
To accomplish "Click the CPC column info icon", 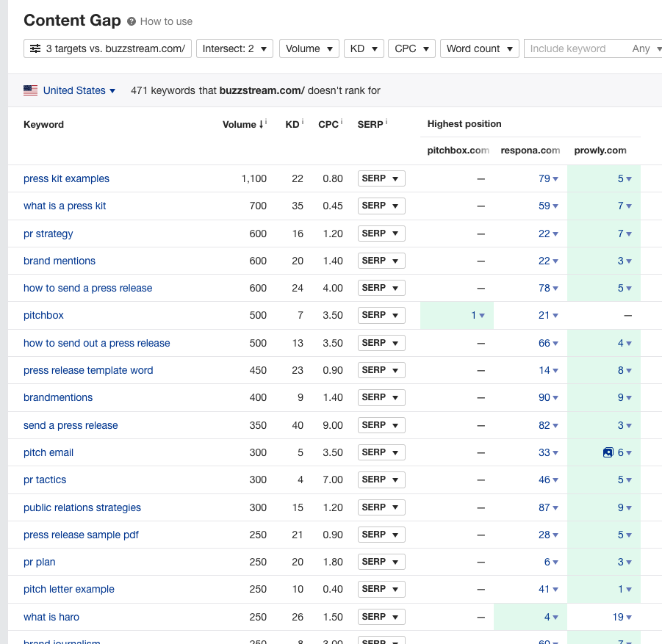I will [342, 122].
